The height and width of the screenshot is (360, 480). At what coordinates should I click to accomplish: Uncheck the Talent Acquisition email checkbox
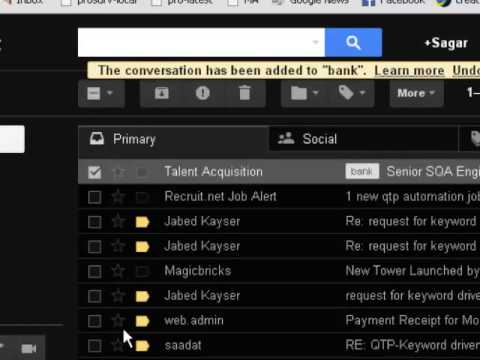tap(95, 172)
